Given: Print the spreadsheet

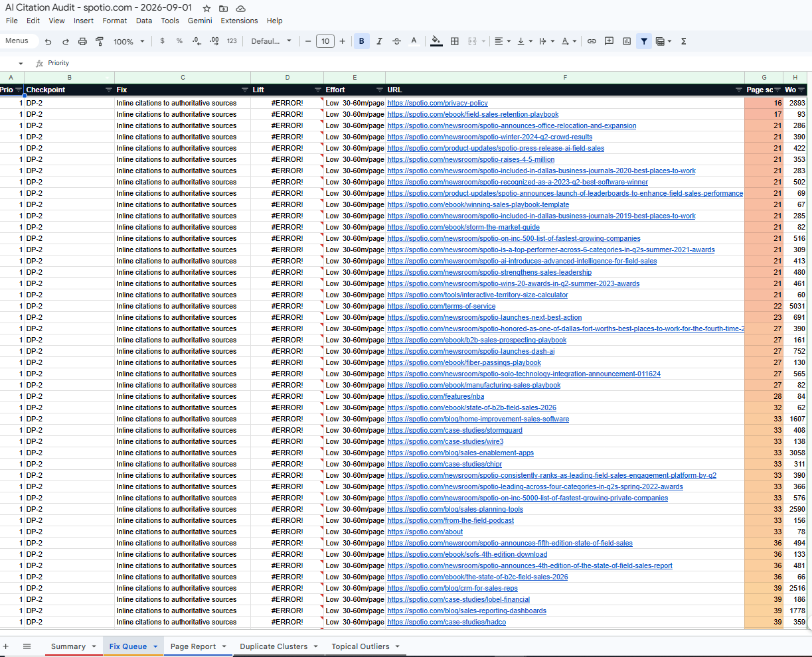Looking at the screenshot, I should [x=82, y=41].
